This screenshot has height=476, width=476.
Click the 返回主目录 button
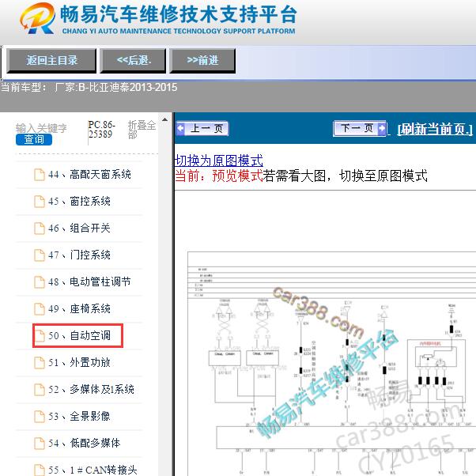(51, 60)
